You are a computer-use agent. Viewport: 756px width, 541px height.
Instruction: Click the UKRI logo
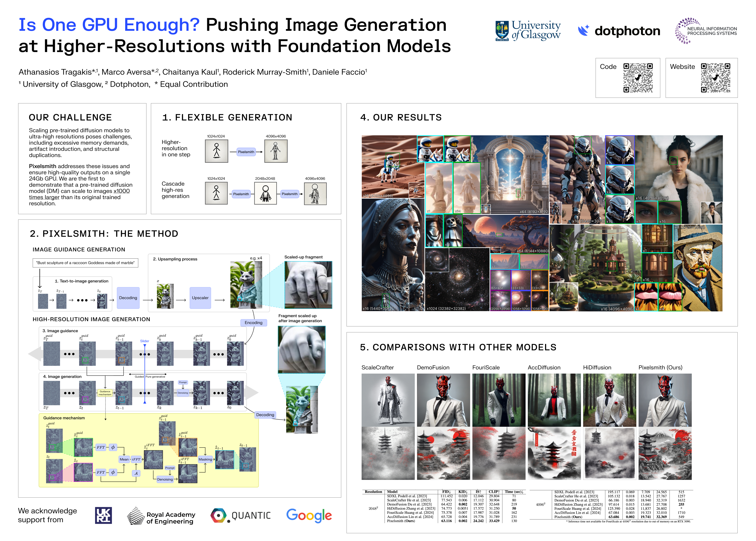click(x=103, y=515)
